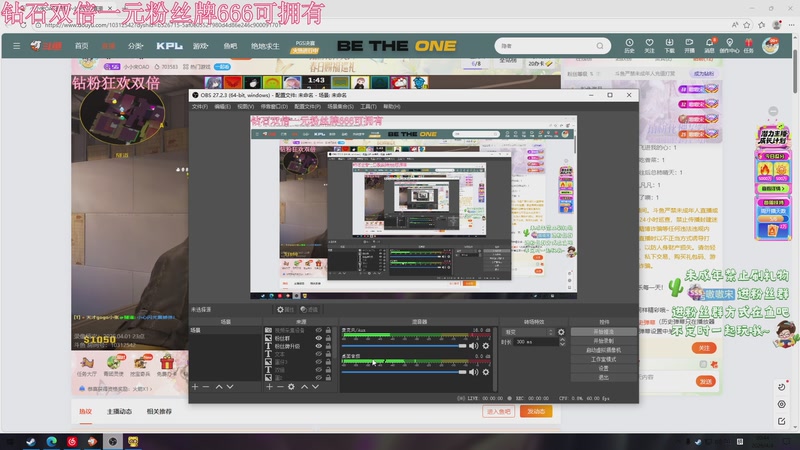Screen dimensions: 800x450
Task: Open OBS 视图(V) menu
Action: (245, 107)
